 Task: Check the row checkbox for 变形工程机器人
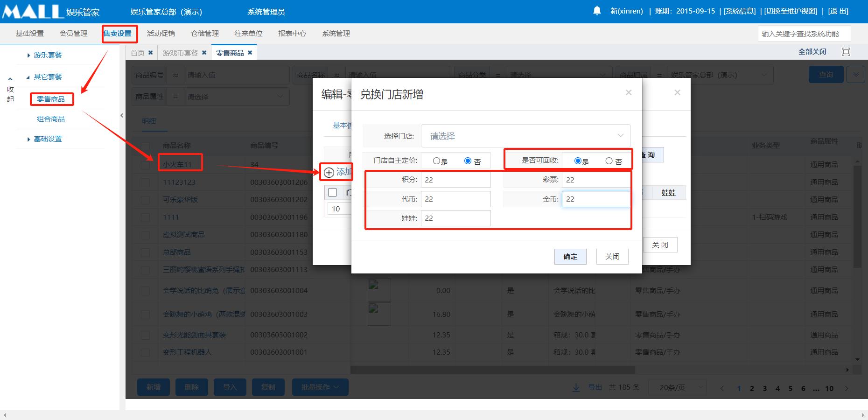(x=146, y=352)
